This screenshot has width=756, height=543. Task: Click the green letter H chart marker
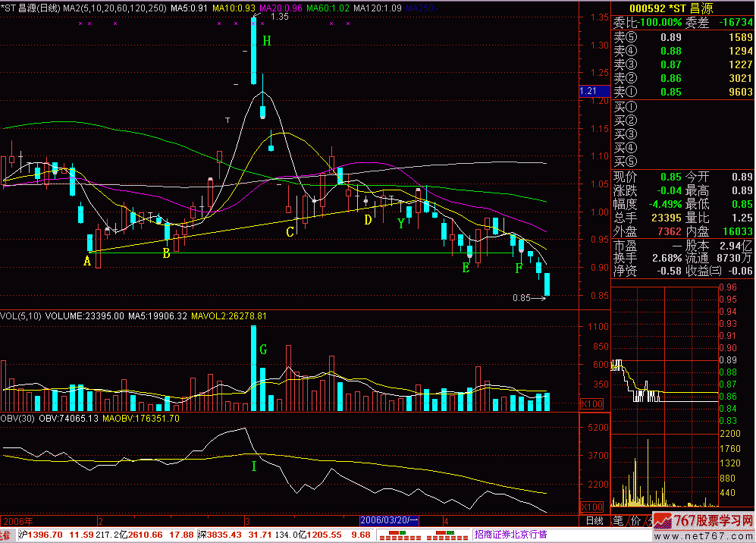click(267, 41)
